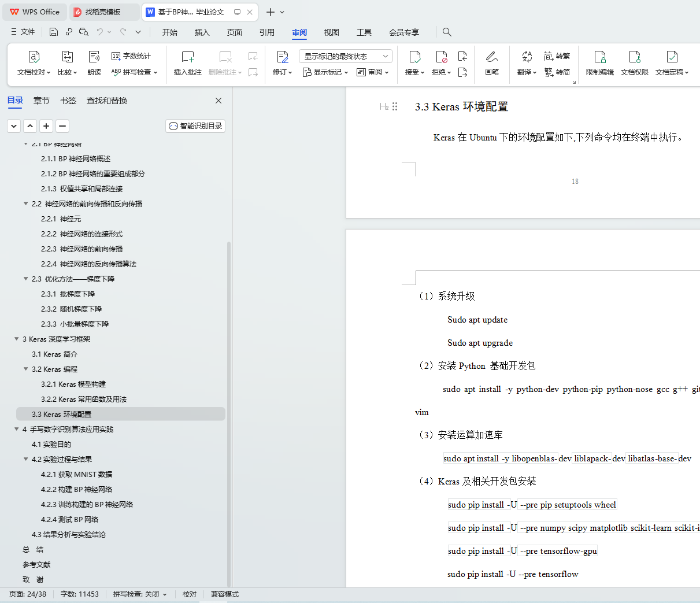
Task: Go to next revision icon
Action: tap(462, 72)
